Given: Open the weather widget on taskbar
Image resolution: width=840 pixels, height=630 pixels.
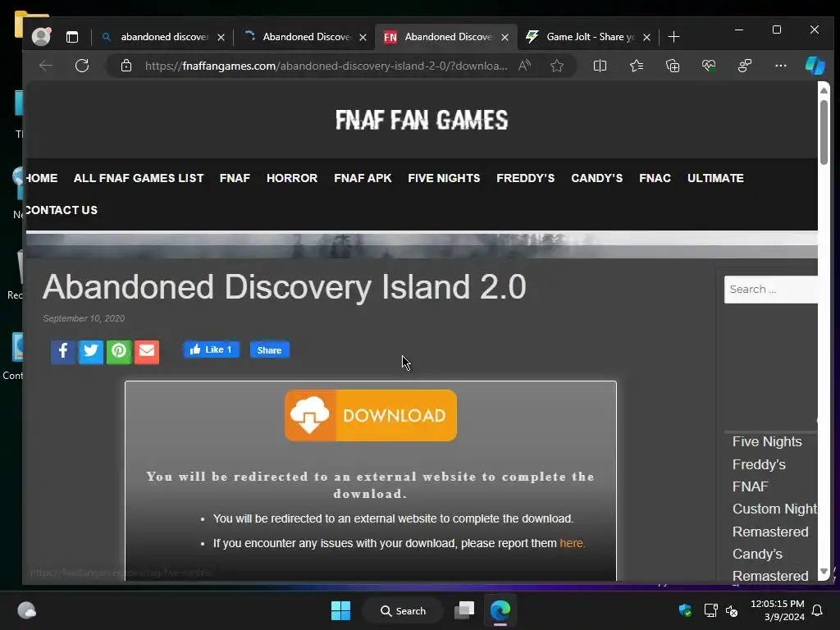Looking at the screenshot, I should (x=27, y=610).
